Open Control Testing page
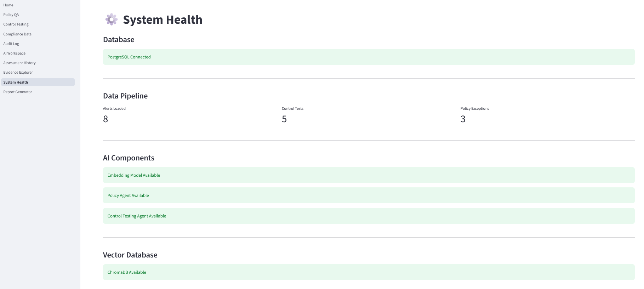 coord(16,24)
